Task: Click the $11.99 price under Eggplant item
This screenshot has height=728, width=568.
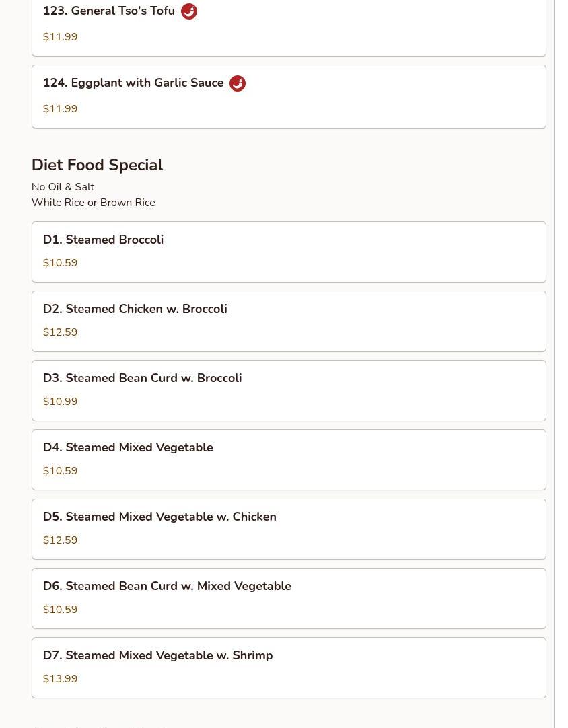Action: 61,108
